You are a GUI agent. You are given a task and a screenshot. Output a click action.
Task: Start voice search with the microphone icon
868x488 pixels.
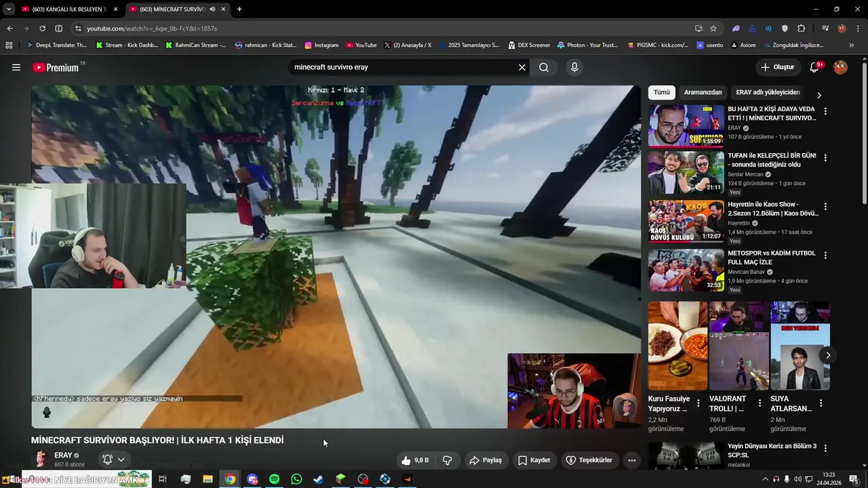[x=574, y=67]
